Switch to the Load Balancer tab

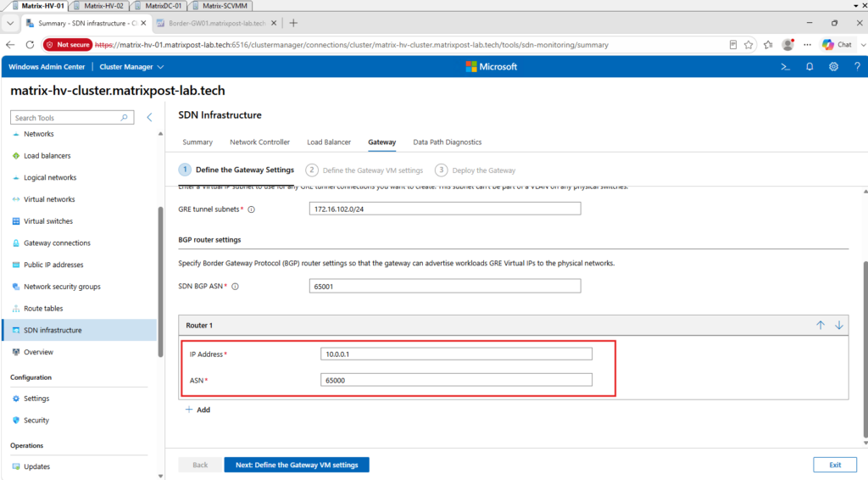coord(329,142)
